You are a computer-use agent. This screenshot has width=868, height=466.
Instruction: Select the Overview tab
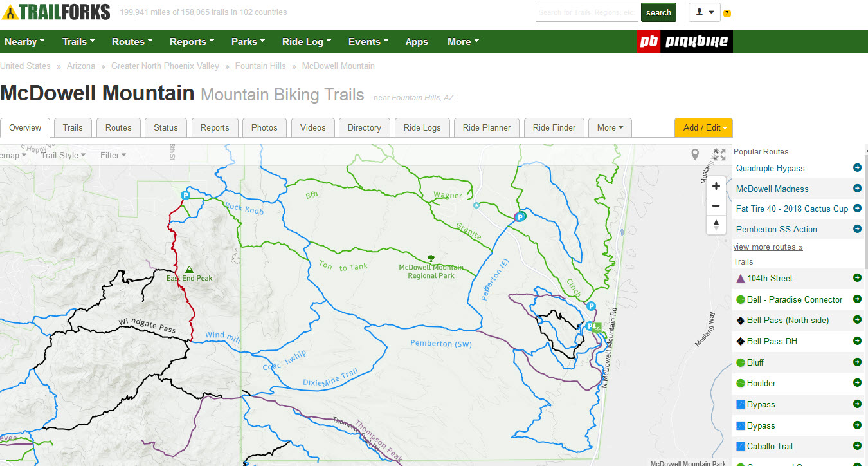coord(25,127)
